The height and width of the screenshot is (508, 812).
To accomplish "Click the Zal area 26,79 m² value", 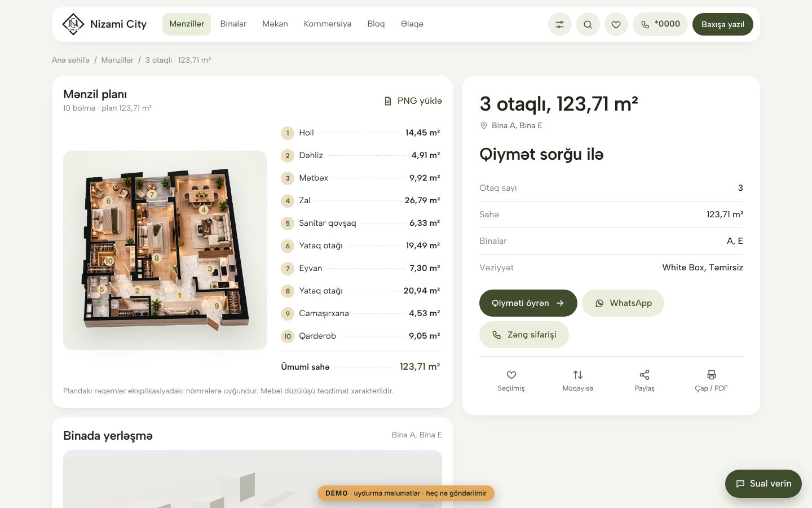I will (x=422, y=200).
